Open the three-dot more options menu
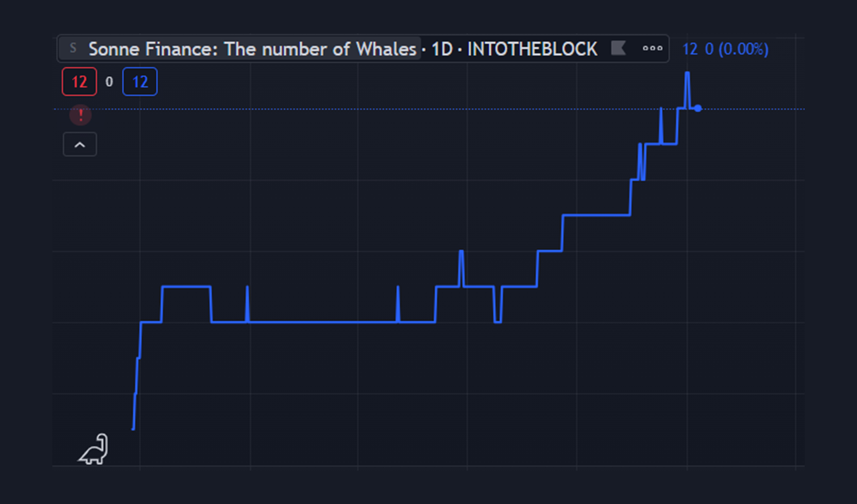Image resolution: width=857 pixels, height=504 pixels. pos(652,49)
